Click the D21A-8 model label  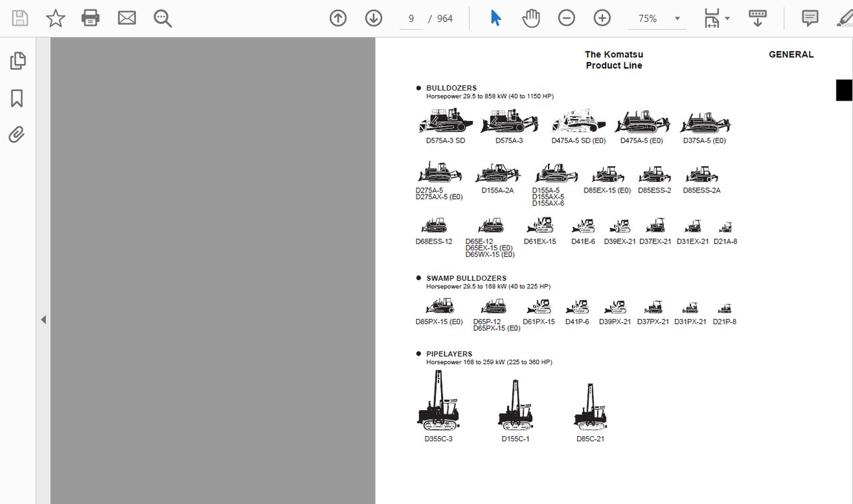click(x=725, y=242)
